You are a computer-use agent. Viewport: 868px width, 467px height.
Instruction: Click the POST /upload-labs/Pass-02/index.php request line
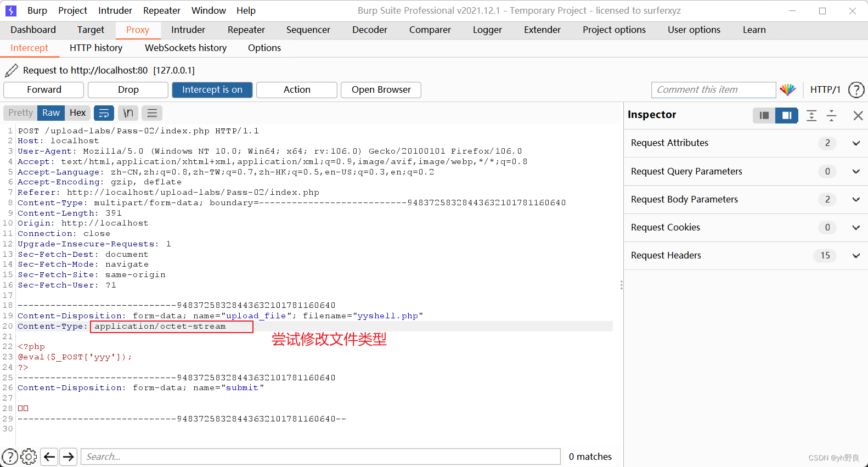(138, 131)
